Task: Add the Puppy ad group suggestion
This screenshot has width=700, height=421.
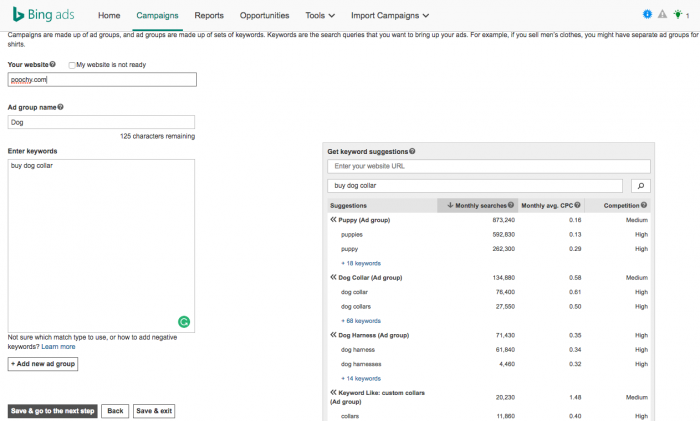Action: click(x=333, y=219)
